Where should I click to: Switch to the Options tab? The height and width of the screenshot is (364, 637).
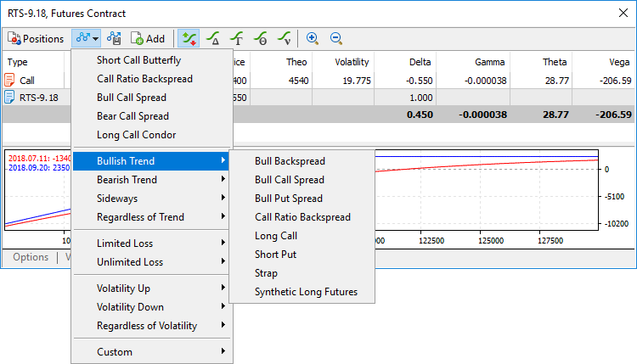tap(31, 257)
